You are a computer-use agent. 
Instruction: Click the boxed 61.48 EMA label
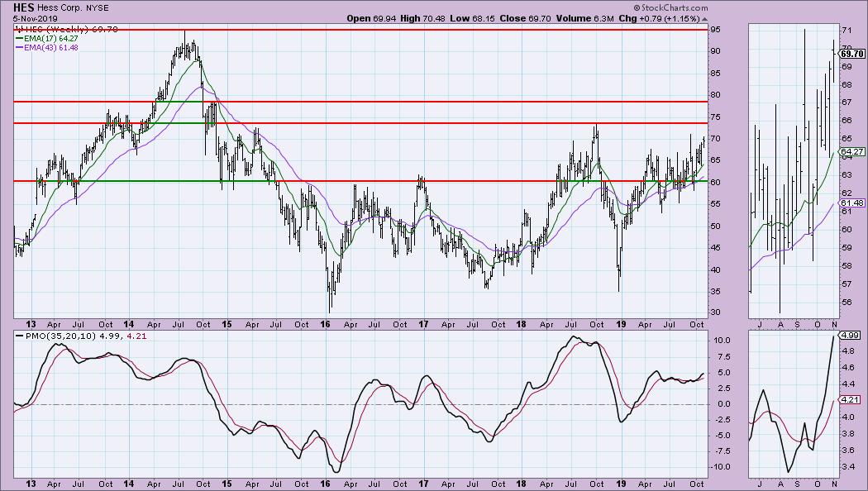pyautogui.click(x=852, y=203)
